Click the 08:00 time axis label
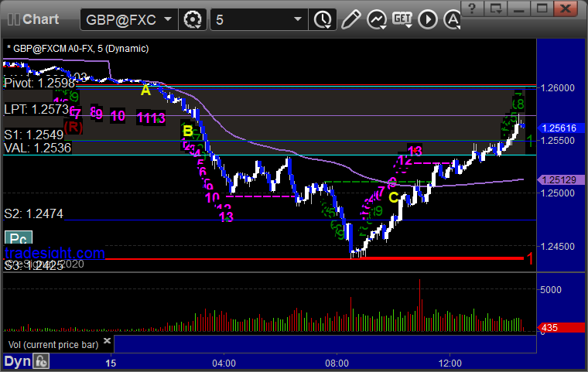The height and width of the screenshot is (372, 588). [337, 363]
